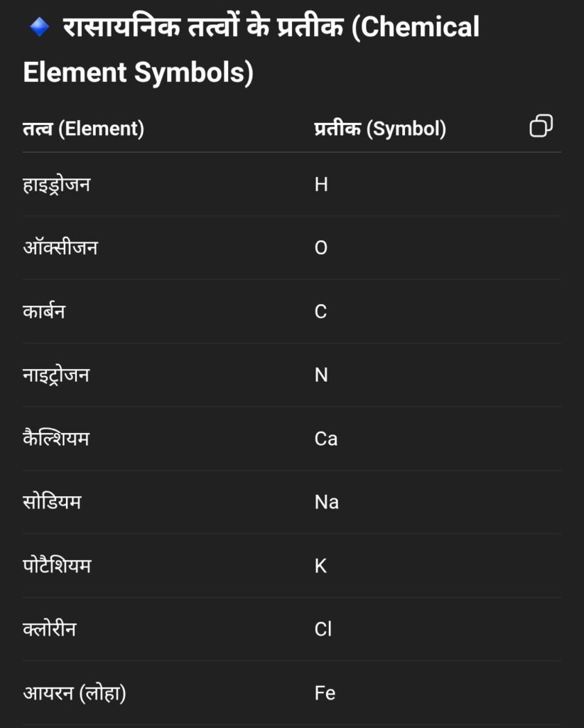Viewport: 584px width, 728px height.
Task: Select the सोडियम element name
Action: pos(52,502)
